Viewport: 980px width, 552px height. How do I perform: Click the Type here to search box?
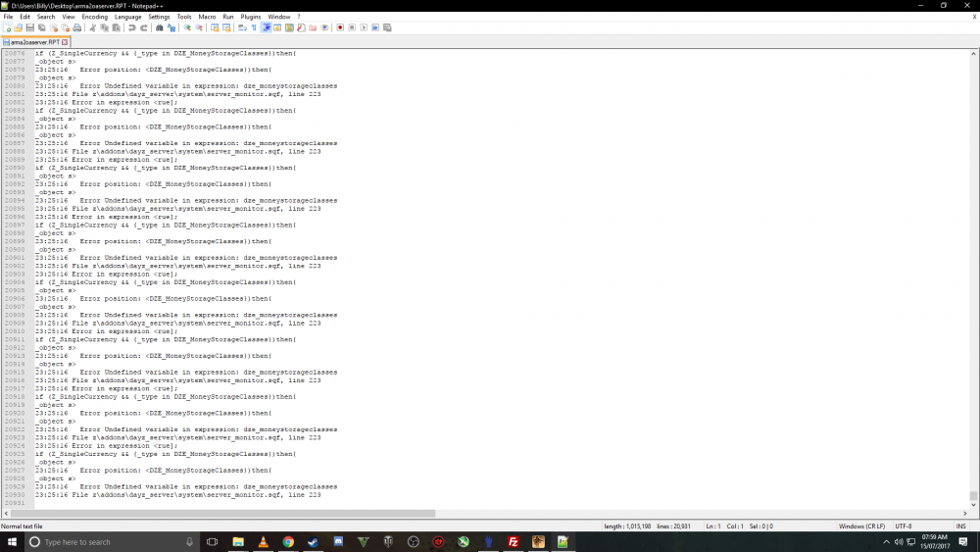(112, 542)
